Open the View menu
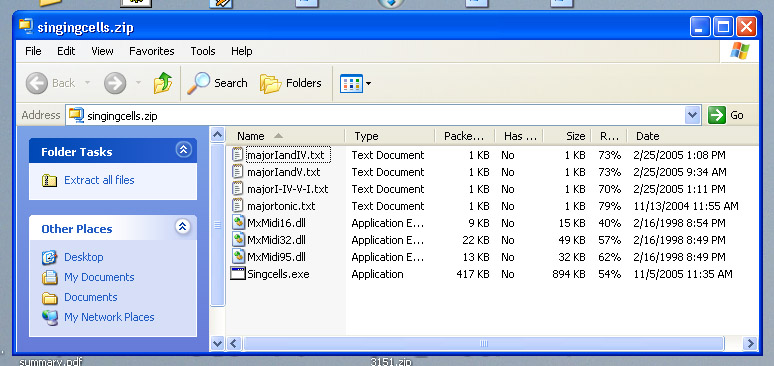This screenshot has height=366, width=774. (x=102, y=51)
